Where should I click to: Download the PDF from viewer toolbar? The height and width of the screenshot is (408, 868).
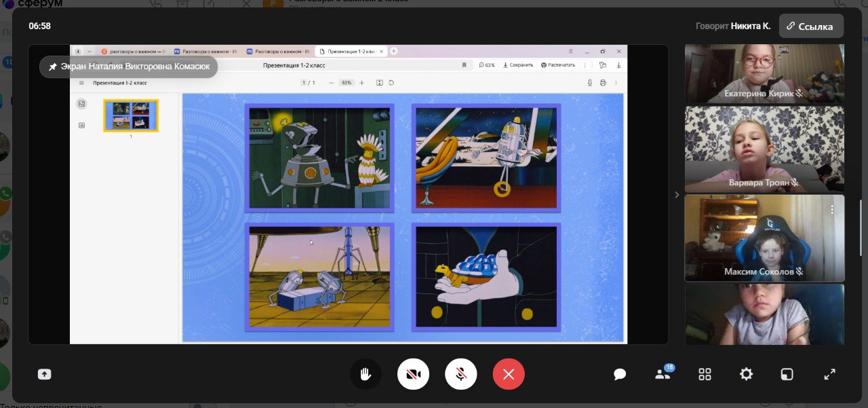pos(589,83)
